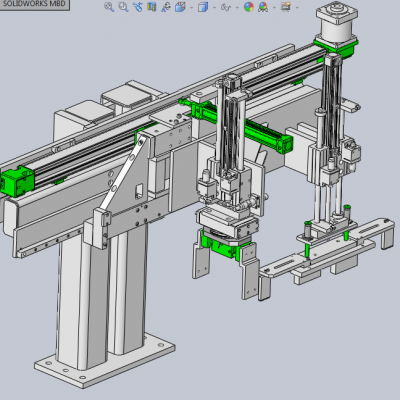Screen dimensions: 400x400
Task: Click the View Orientation cube icon
Action: point(180,7)
